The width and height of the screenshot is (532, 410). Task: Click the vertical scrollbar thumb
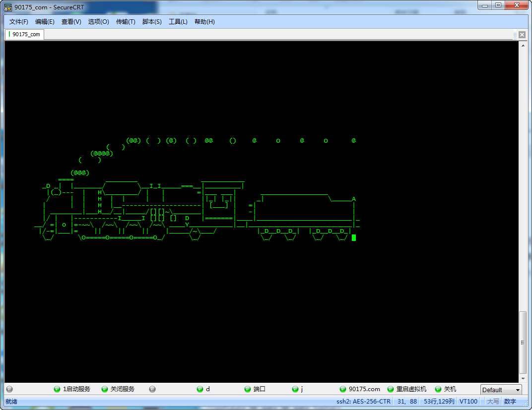(523, 342)
